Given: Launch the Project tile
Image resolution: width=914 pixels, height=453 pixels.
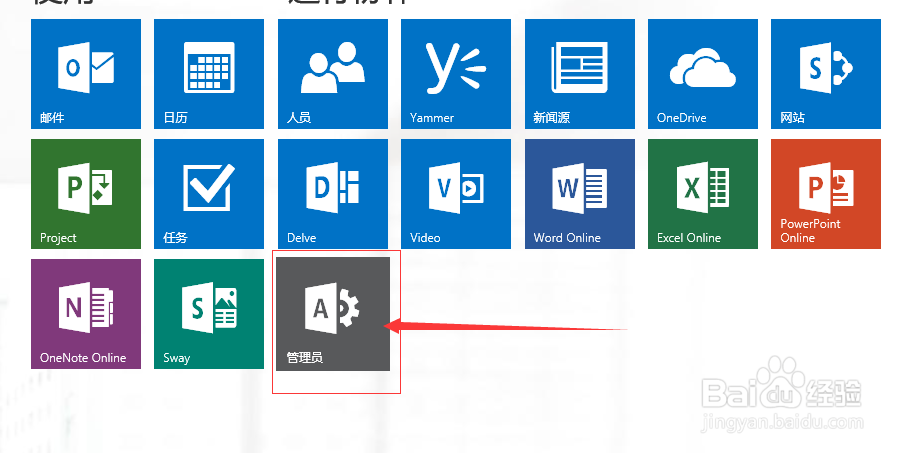Looking at the screenshot, I should click(86, 194).
